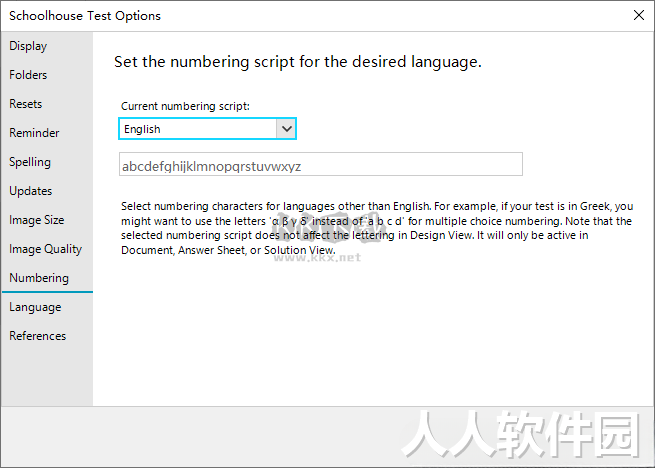Select the Image Size section

point(37,220)
